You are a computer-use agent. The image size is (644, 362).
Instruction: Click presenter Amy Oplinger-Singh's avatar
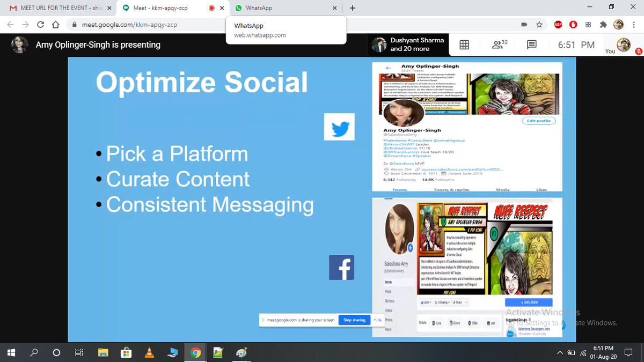click(20, 45)
